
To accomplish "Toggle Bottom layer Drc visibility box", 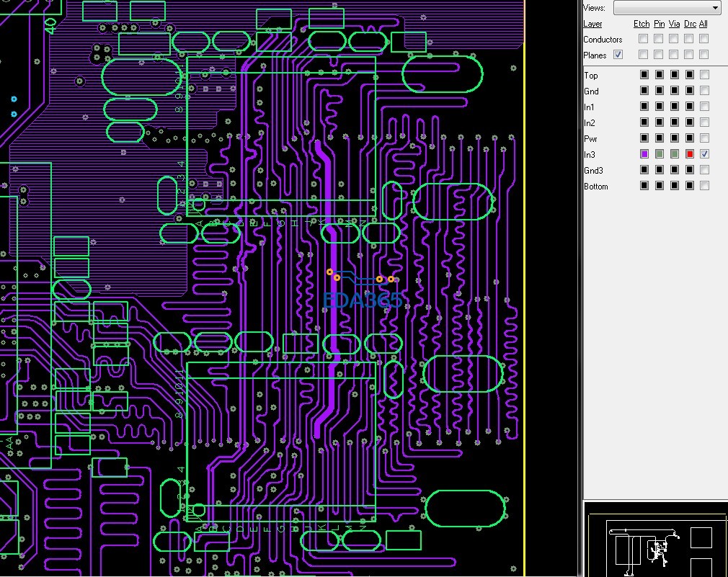I will point(690,186).
